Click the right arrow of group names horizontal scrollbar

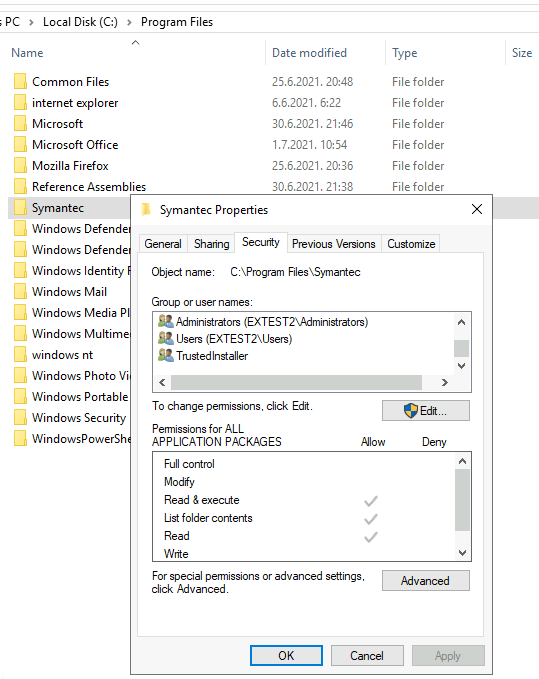(x=445, y=382)
